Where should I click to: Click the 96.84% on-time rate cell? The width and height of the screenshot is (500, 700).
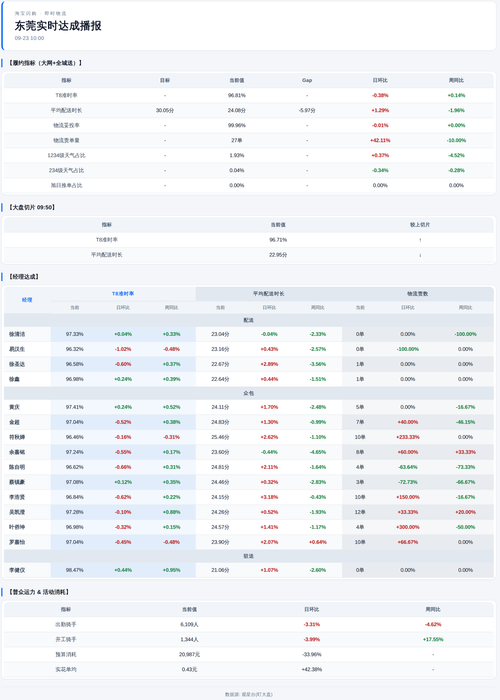pos(75,497)
